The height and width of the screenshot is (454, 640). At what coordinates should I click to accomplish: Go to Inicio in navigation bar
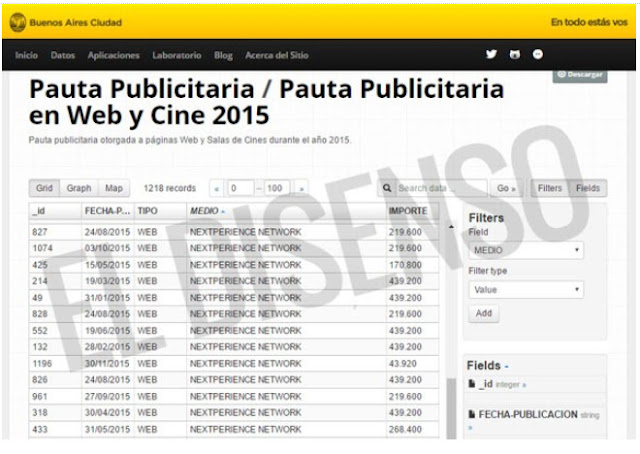[26, 55]
